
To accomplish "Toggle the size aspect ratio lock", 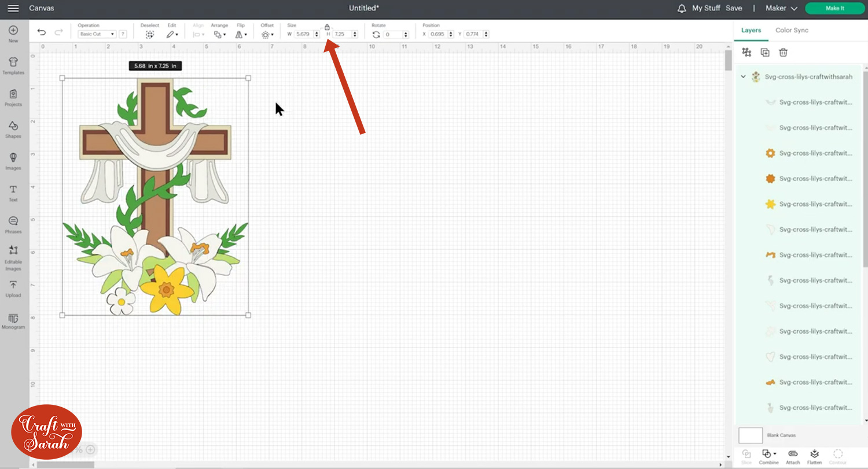I will click(x=327, y=27).
